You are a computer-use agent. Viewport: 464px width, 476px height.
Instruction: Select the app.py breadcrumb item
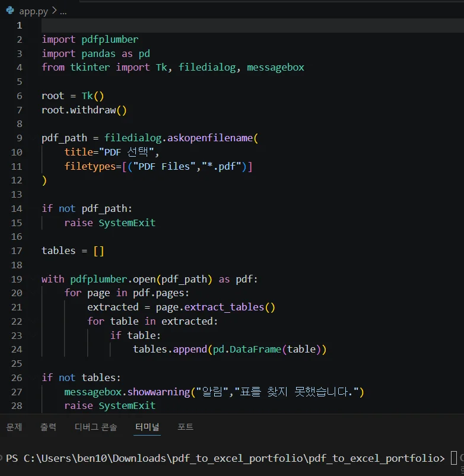tap(33, 11)
